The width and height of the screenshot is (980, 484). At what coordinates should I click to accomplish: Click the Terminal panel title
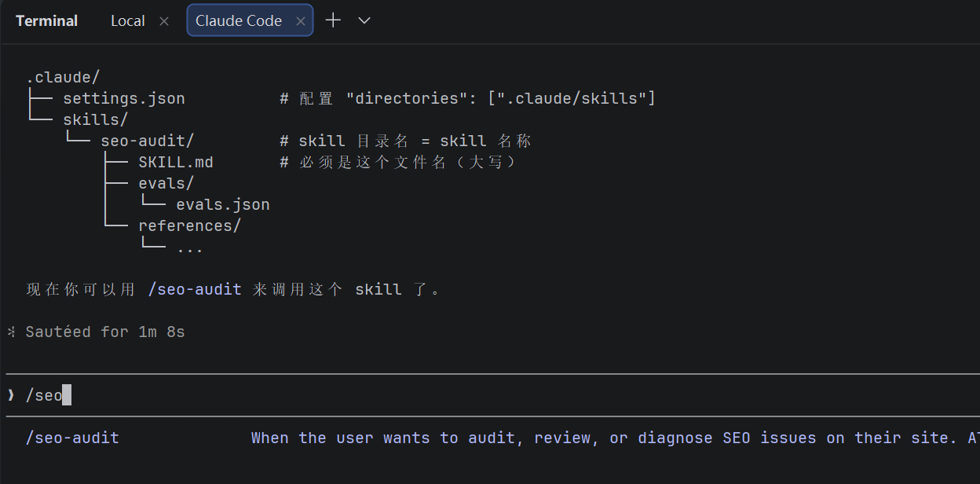click(46, 21)
